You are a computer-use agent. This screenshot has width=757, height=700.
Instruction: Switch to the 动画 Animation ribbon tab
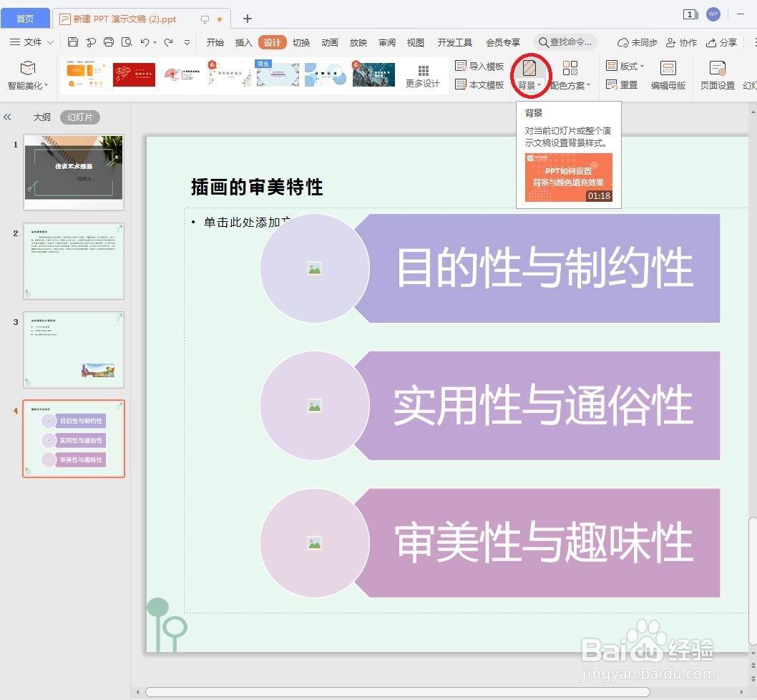pyautogui.click(x=329, y=42)
